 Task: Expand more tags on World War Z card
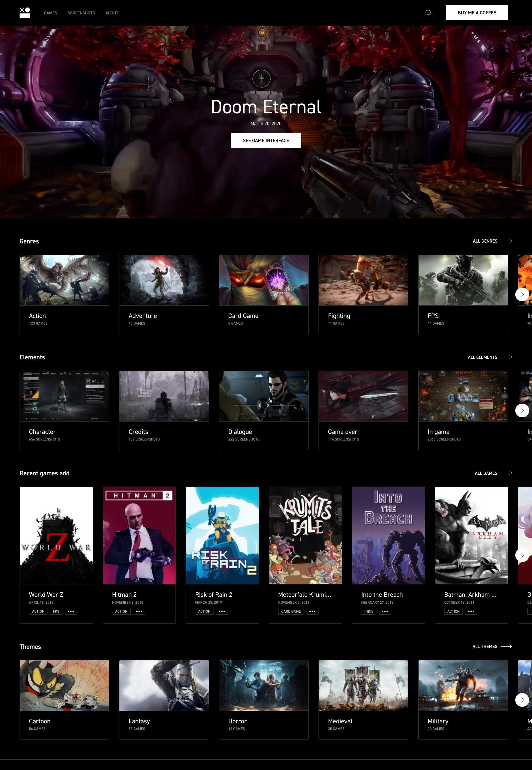[71, 611]
